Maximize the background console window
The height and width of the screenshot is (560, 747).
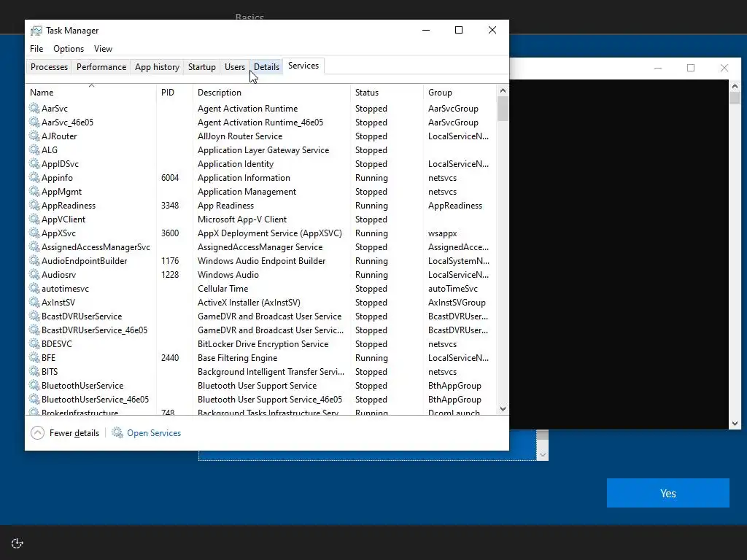click(691, 68)
